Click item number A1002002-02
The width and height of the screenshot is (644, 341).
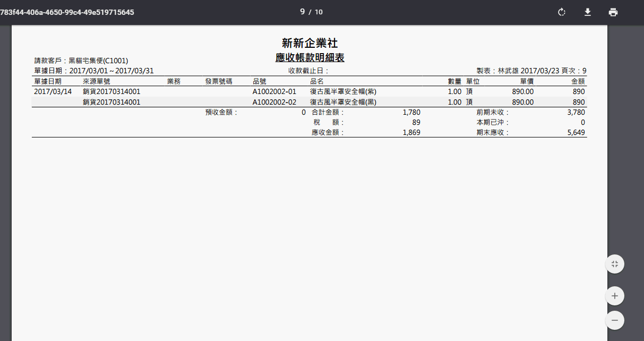tap(274, 102)
